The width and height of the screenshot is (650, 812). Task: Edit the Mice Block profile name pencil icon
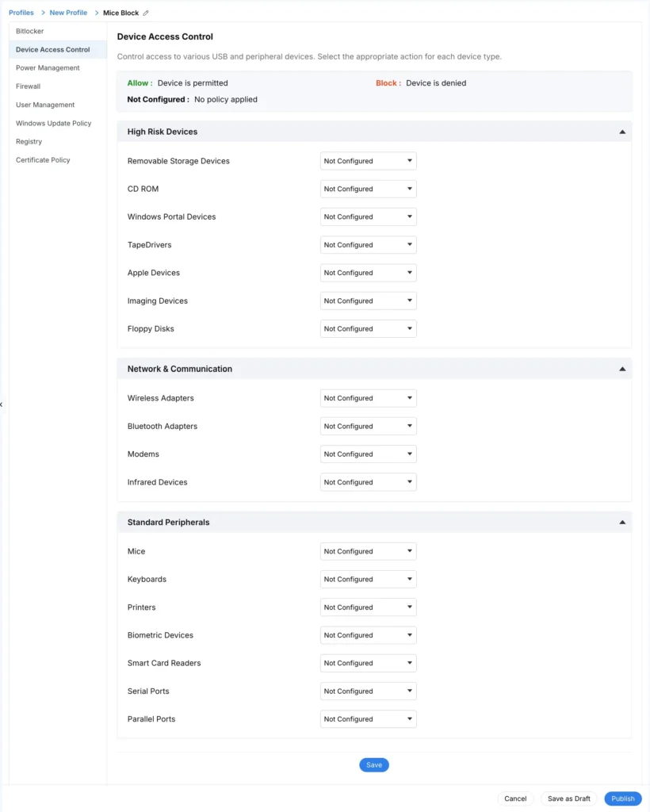pyautogui.click(x=146, y=13)
